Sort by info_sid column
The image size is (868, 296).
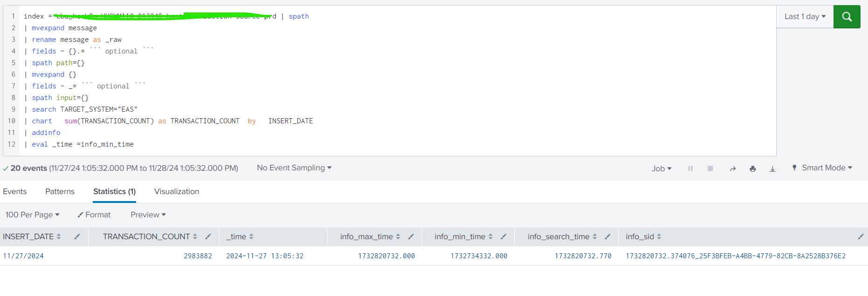[x=643, y=236]
